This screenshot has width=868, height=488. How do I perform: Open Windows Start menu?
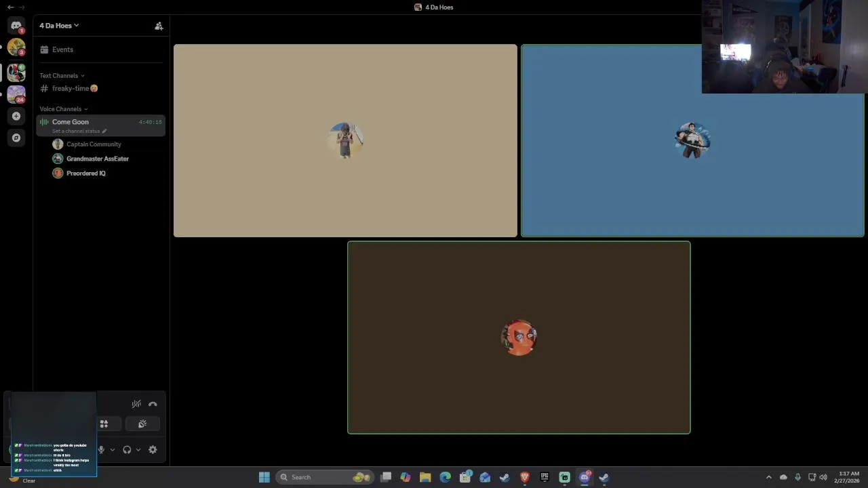click(264, 477)
